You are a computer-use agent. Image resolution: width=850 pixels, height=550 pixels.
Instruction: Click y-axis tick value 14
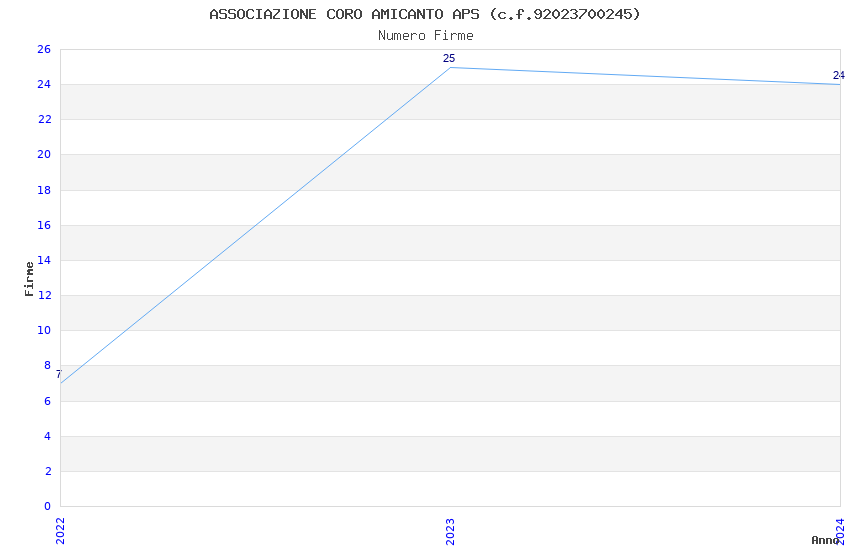(44, 260)
